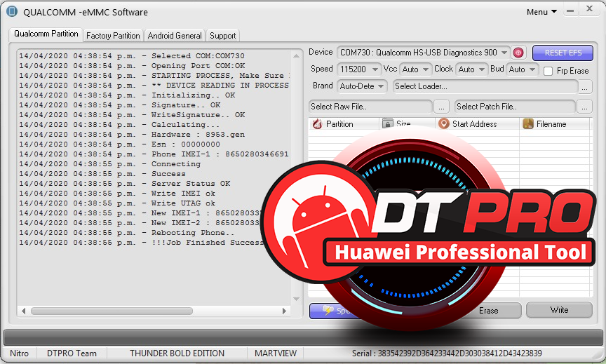Screen dimensions: 606x364
Task: Click the Size column chip icon
Action: (388, 123)
